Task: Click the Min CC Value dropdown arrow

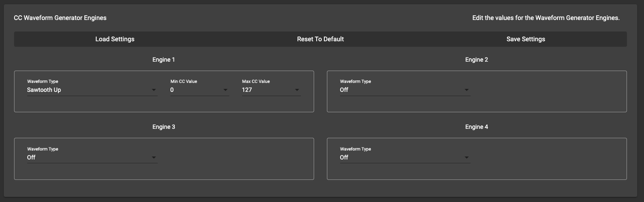Action: click(x=225, y=90)
